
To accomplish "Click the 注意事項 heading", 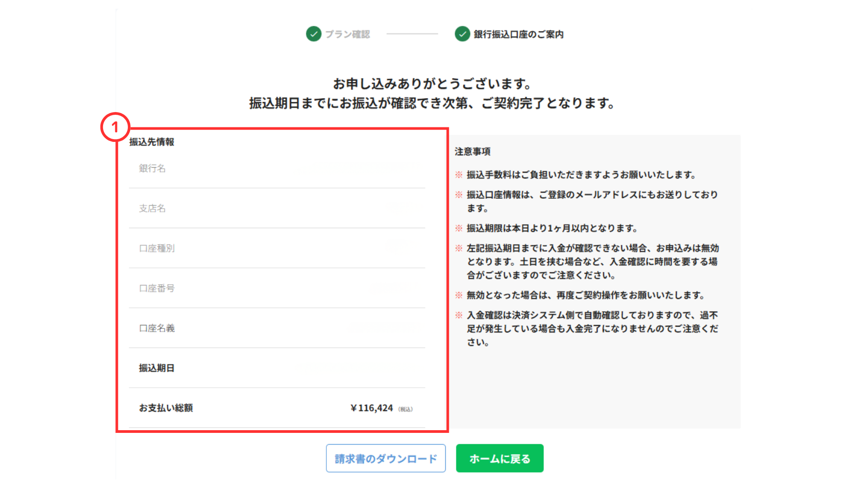I will click(x=472, y=152).
